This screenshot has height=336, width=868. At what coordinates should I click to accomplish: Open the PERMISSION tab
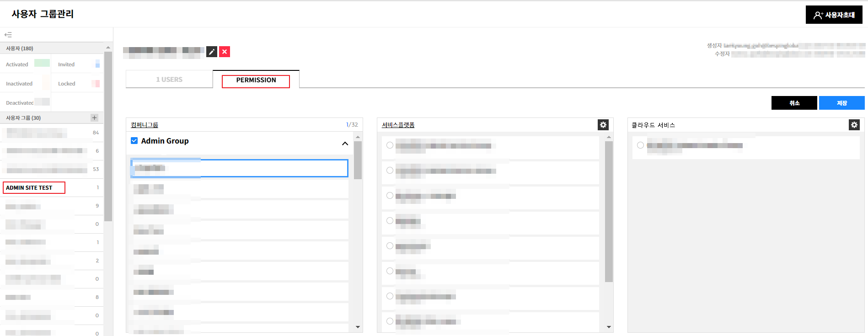pyautogui.click(x=256, y=80)
